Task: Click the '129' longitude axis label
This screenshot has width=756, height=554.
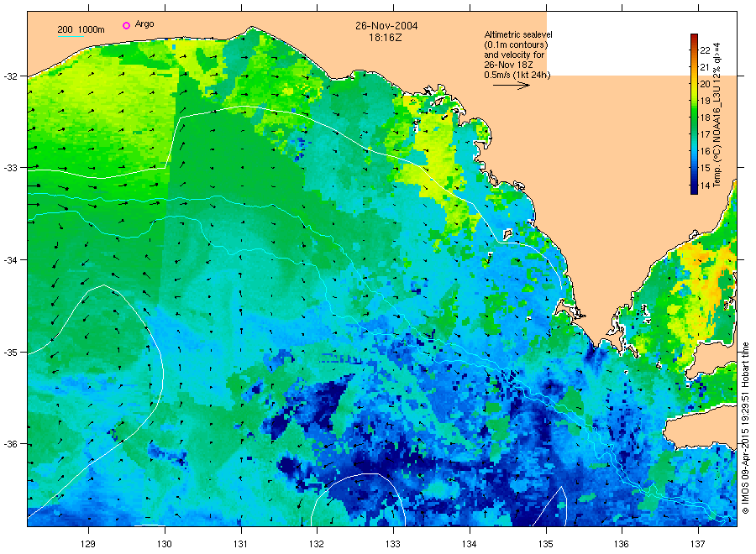Action: click(x=88, y=544)
